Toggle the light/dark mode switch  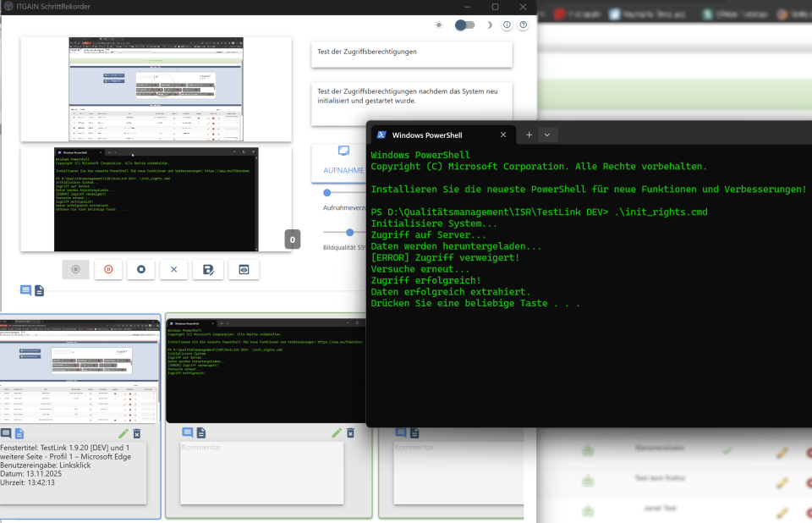pyautogui.click(x=464, y=25)
